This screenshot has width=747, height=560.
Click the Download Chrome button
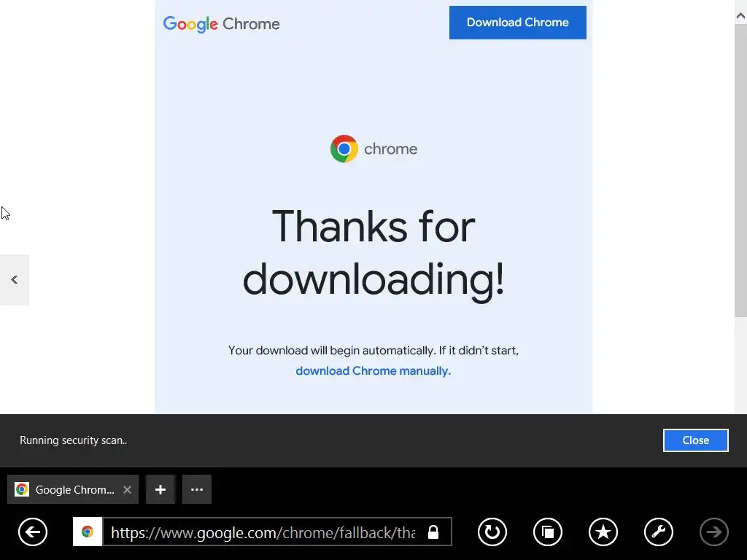click(518, 23)
